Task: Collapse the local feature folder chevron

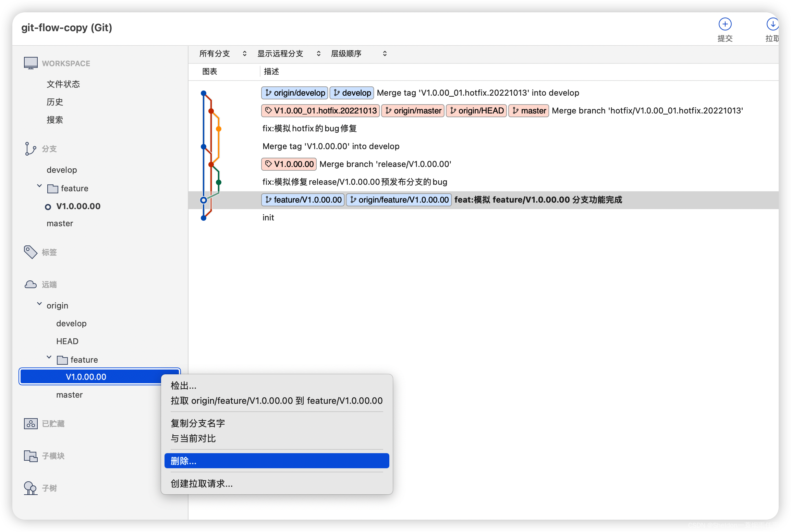Action: (x=39, y=186)
